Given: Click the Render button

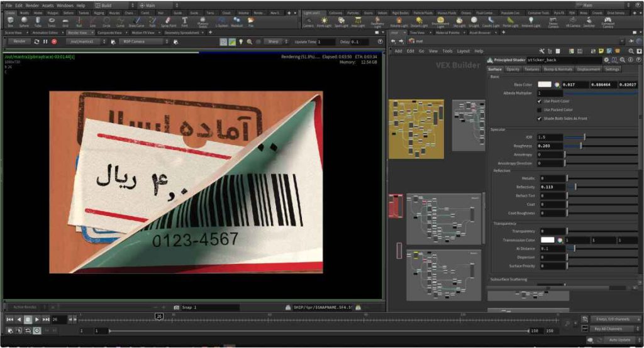Looking at the screenshot, I should tap(19, 41).
